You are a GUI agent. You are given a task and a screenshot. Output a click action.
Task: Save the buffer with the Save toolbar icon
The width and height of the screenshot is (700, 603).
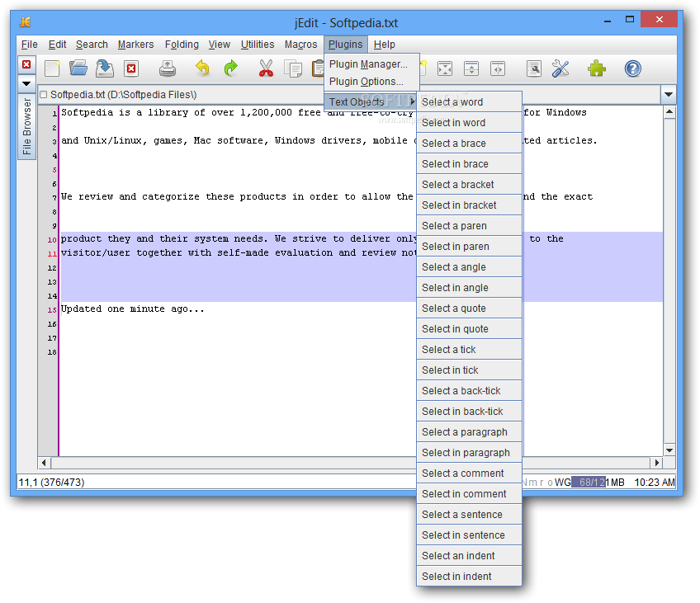[x=105, y=68]
